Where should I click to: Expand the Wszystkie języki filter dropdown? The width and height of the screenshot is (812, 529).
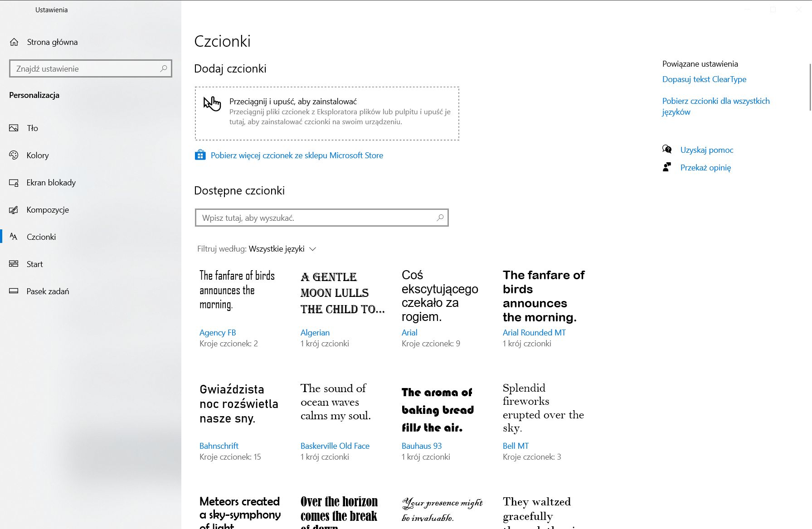click(x=313, y=249)
